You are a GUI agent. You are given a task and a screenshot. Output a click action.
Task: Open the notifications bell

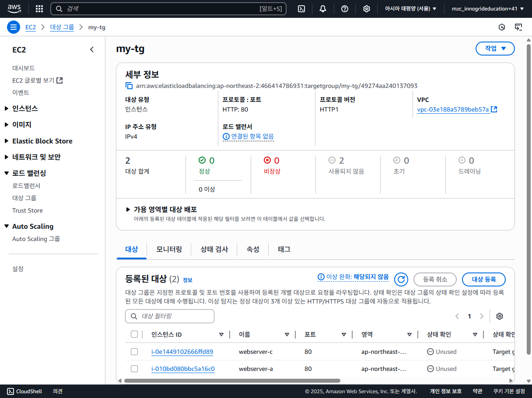(323, 9)
